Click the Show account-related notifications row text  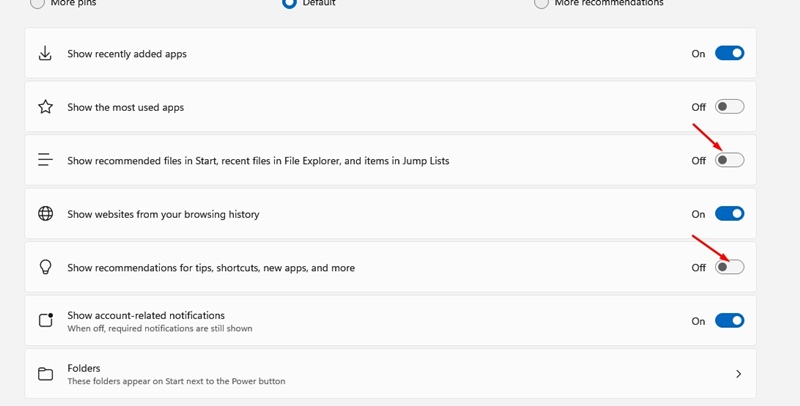pyautogui.click(x=146, y=315)
